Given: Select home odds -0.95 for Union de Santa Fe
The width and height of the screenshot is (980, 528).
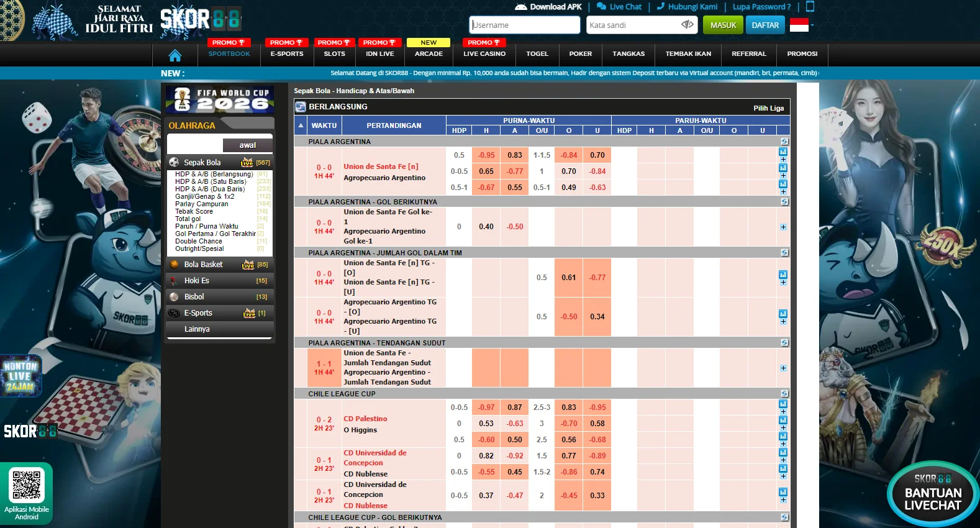Looking at the screenshot, I should (x=486, y=155).
